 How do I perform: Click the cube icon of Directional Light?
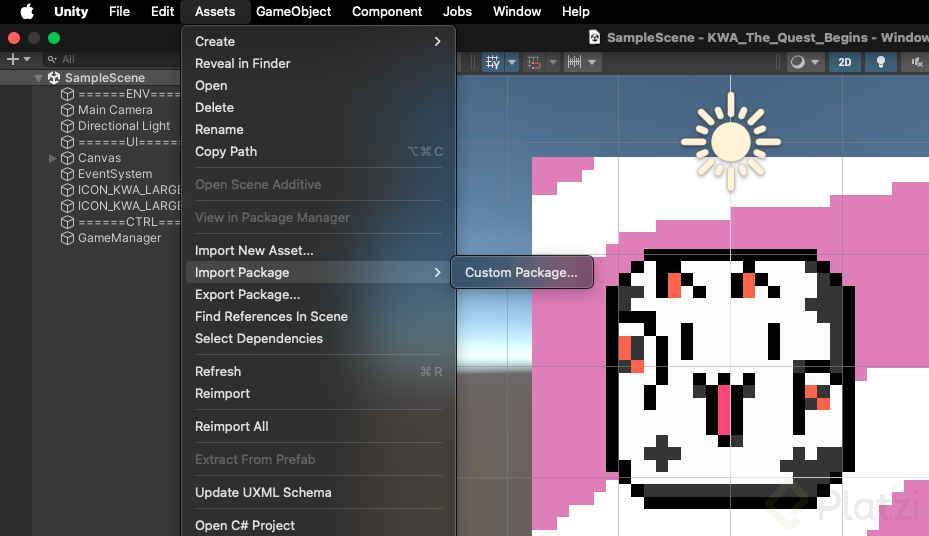[68, 126]
